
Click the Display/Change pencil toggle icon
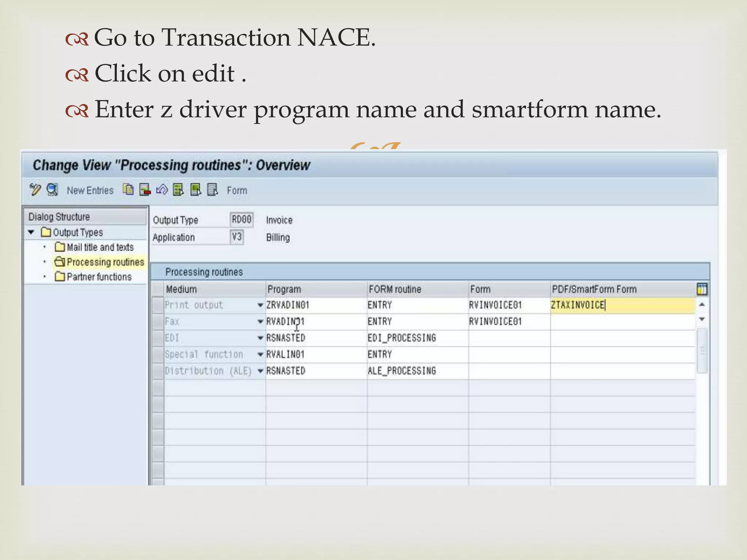[35, 190]
